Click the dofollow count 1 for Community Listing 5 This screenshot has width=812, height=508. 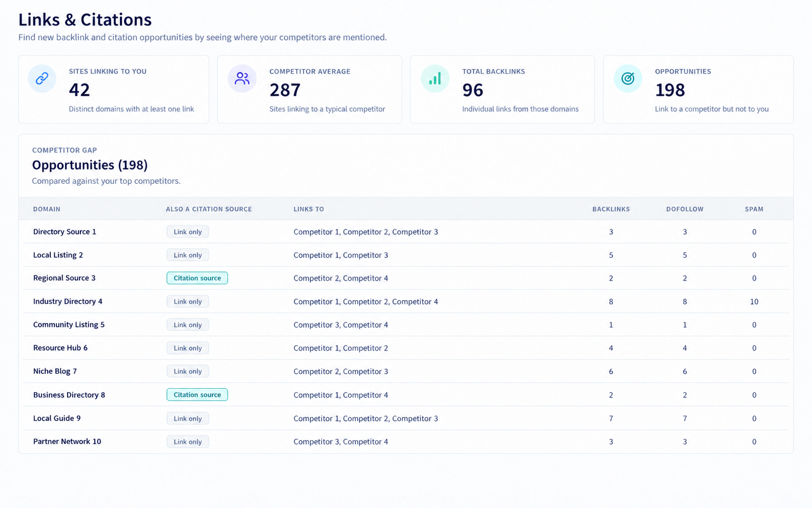tap(685, 325)
